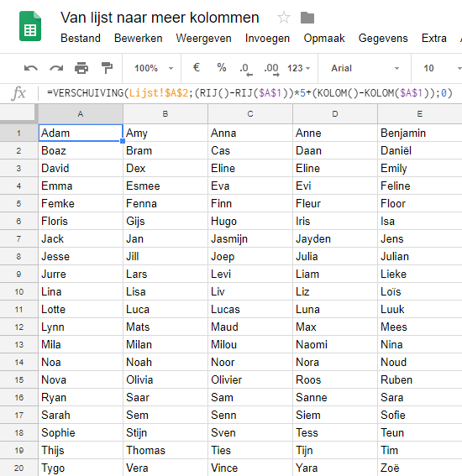
Task: Open the Invoegen menu
Action: pos(267,39)
